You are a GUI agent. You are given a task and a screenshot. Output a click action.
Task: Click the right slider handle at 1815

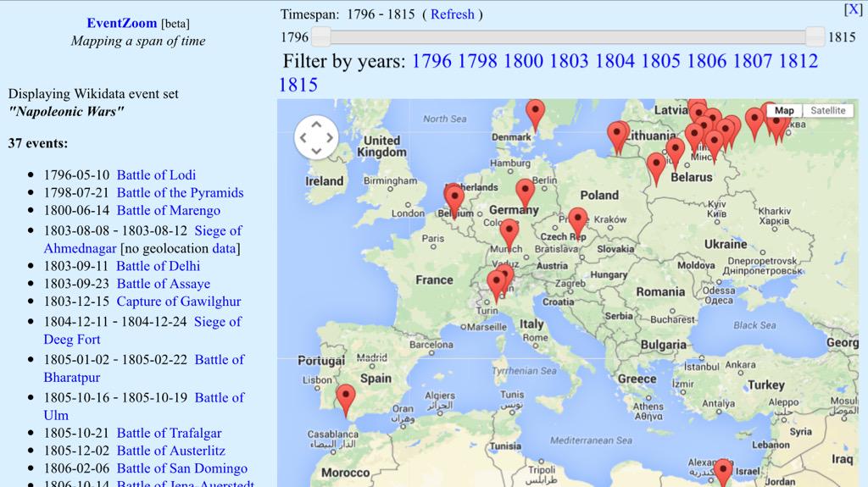815,36
